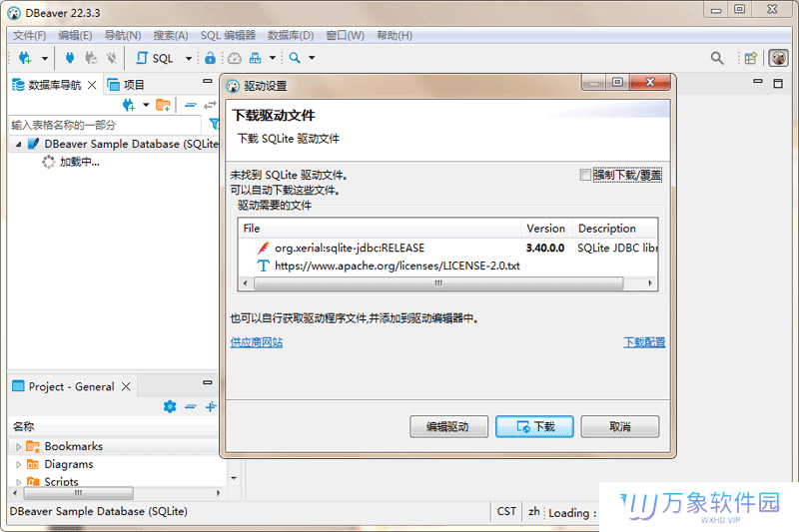Viewport: 799px width, 532px height.
Task: Click the project panel plus icon
Action: pos(211,407)
